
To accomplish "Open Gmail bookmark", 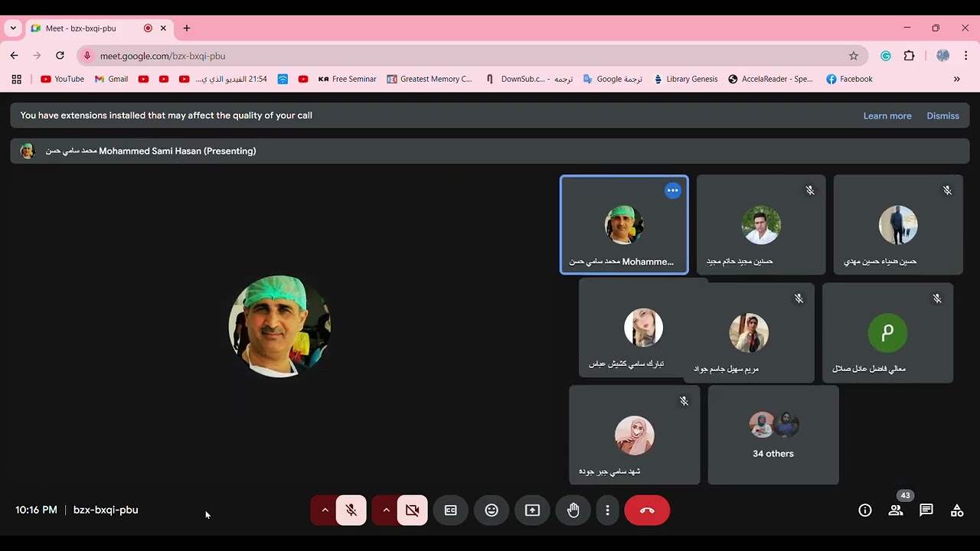I will (x=111, y=79).
